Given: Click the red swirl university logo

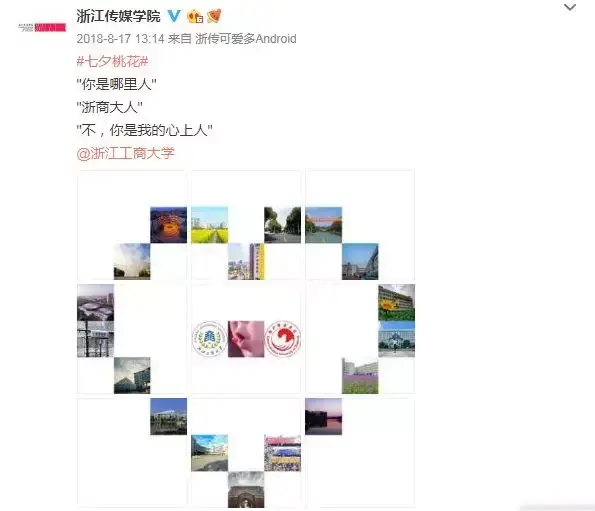Looking at the screenshot, I should 283,339.
